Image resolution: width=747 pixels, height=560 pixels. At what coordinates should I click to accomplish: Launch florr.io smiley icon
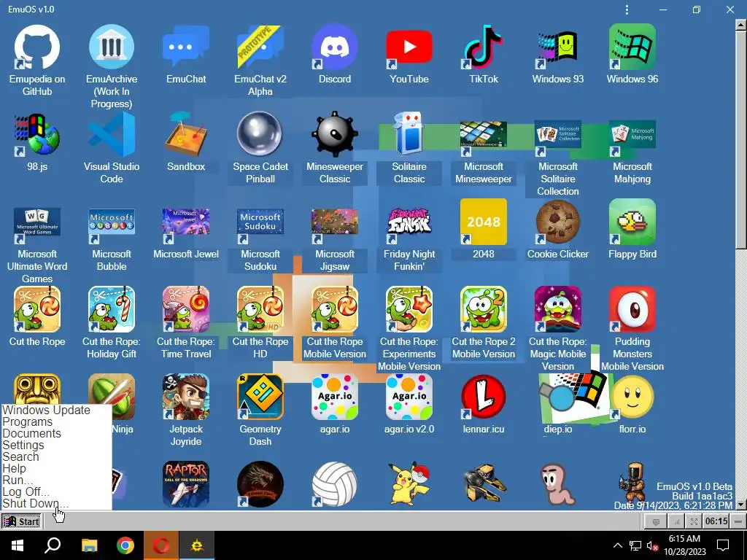tap(632, 397)
